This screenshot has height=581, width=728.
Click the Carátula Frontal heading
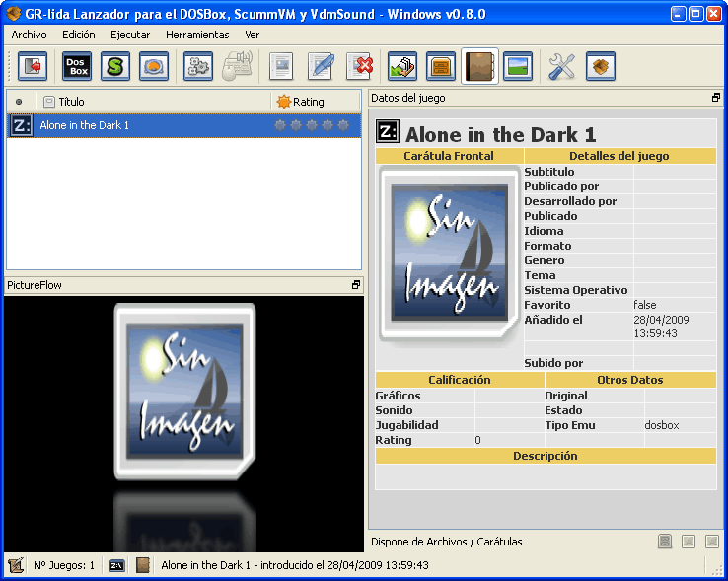[x=449, y=156]
